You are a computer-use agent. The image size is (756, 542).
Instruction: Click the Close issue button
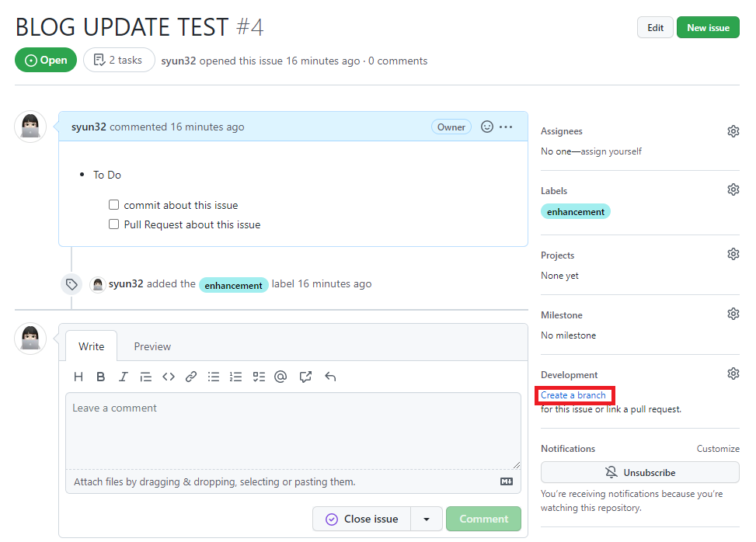tap(361, 519)
